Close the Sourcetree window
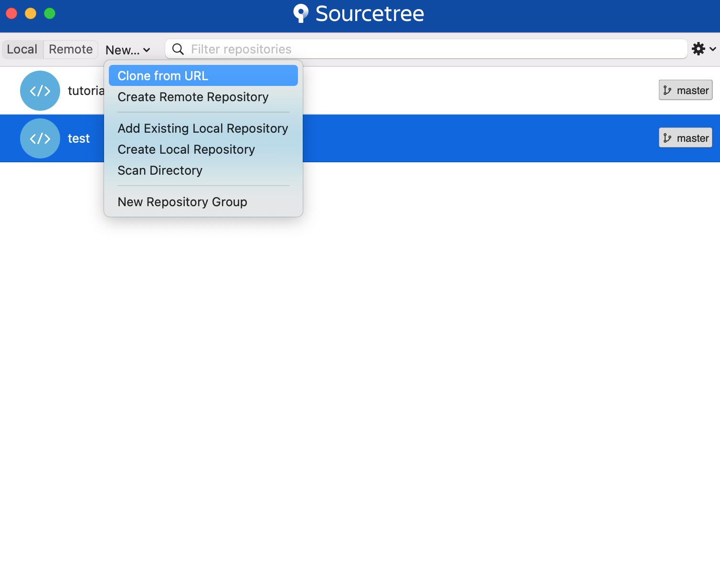Viewport: 720px width, 588px height. click(x=11, y=13)
